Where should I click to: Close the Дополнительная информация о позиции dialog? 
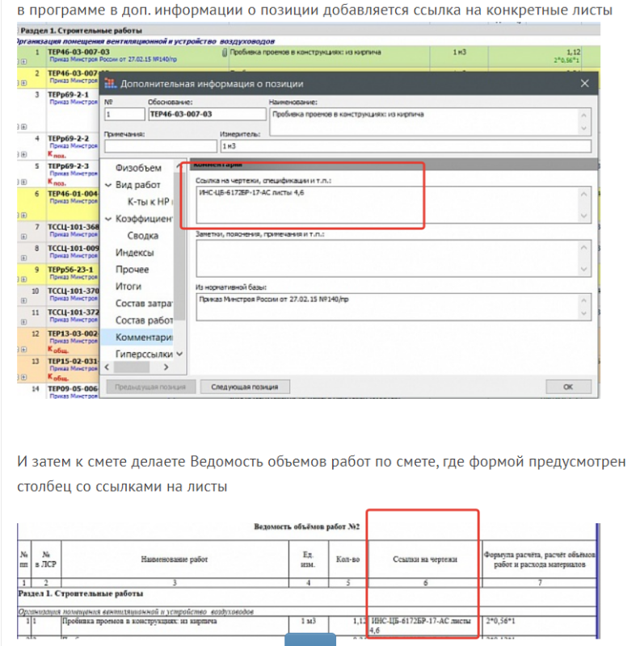click(585, 84)
